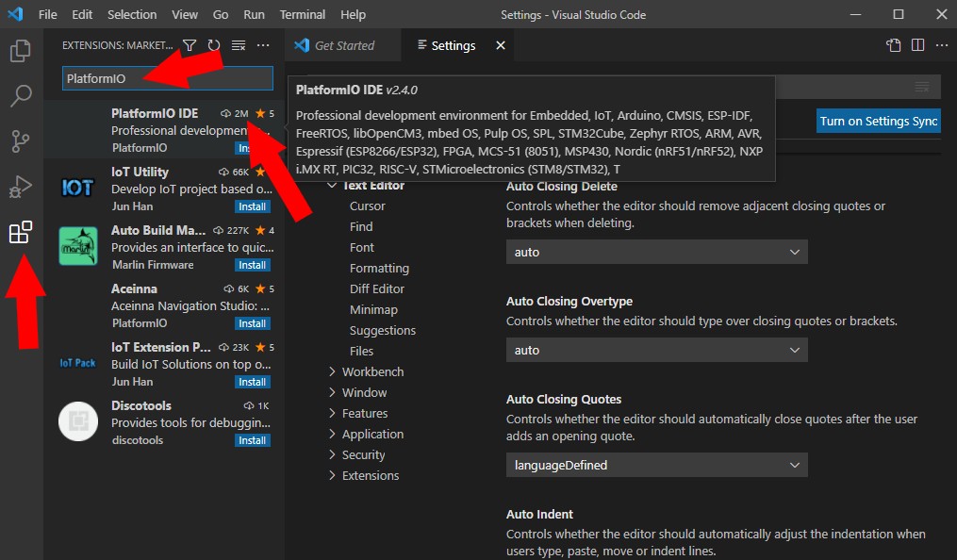Install the Auto Build Marlin extension

click(x=252, y=265)
